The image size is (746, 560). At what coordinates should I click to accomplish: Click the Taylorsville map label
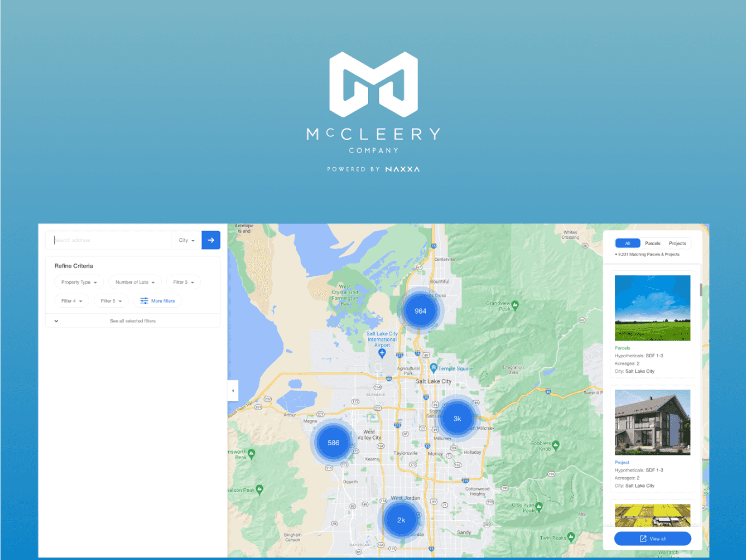(406, 453)
